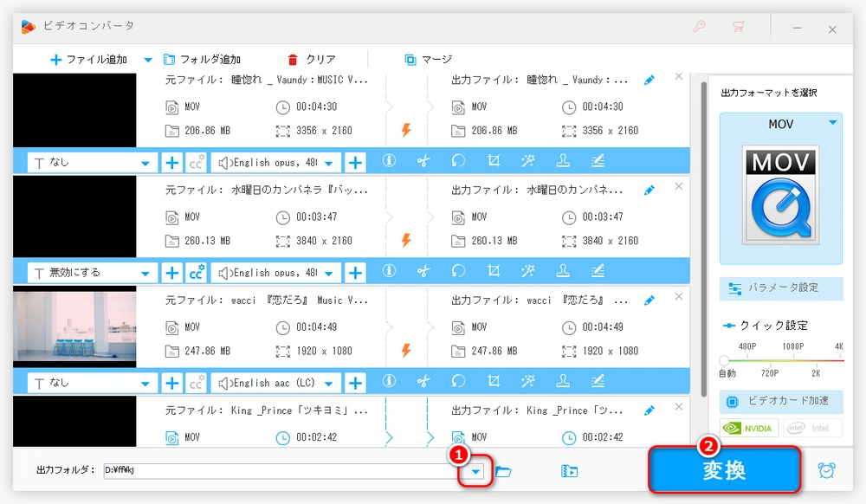Set quick setting to 720P mark
Image resolution: width=866 pixels, height=504 pixels.
tap(769, 374)
